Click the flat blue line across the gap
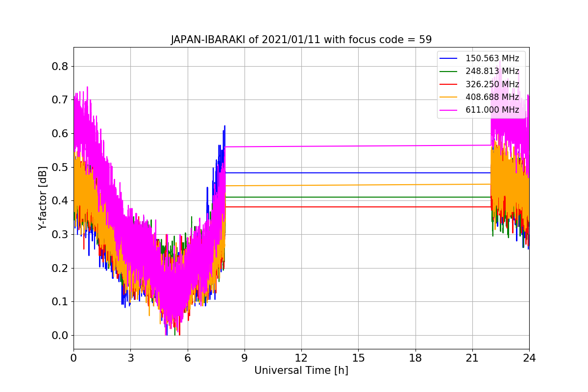588x392 pixels. click(x=358, y=172)
